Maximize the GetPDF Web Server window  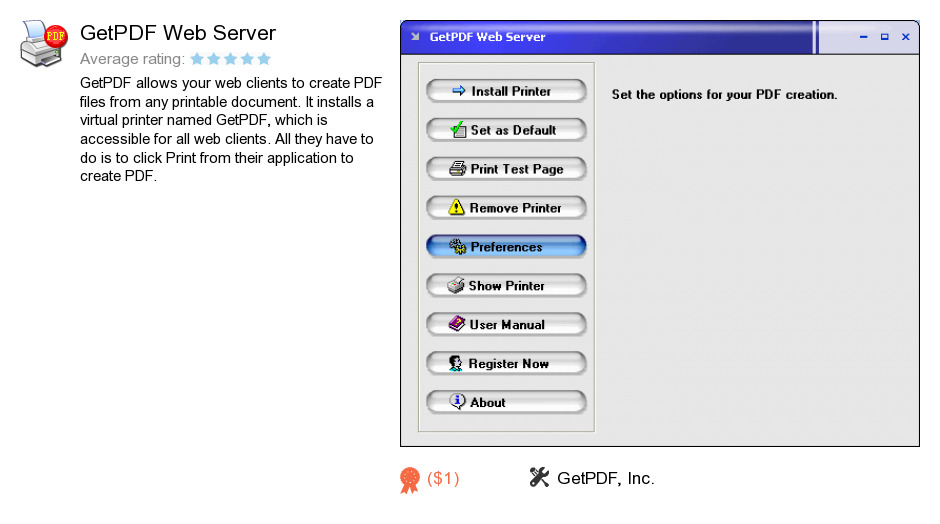point(884,37)
